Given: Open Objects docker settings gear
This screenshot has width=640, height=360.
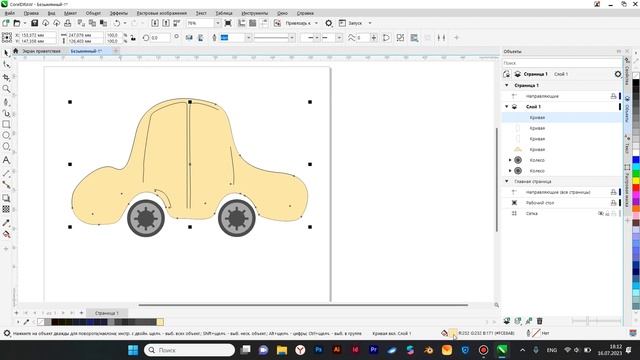Looking at the screenshot, I should [x=618, y=74].
